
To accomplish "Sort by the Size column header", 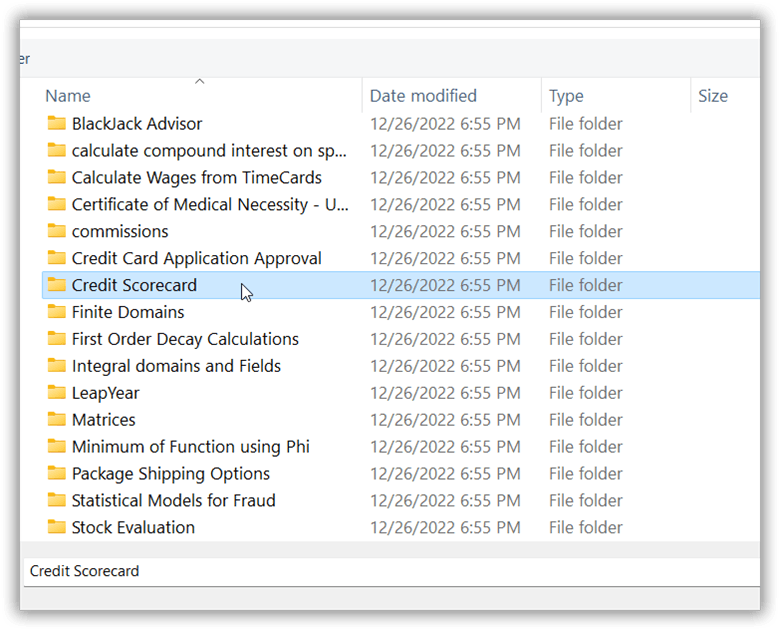I will 713,96.
